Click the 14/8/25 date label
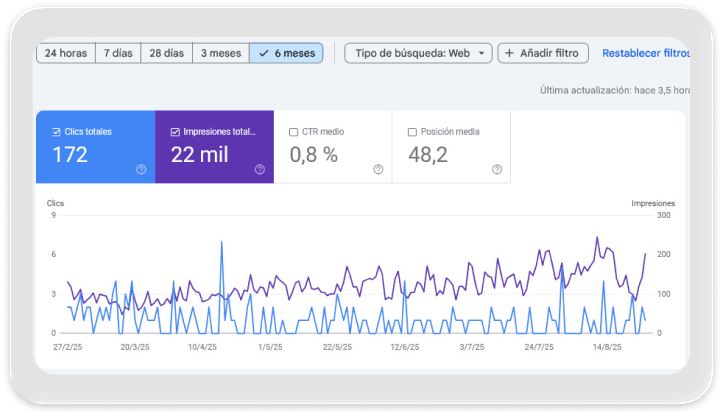The height and width of the screenshot is (416, 723). coord(607,347)
